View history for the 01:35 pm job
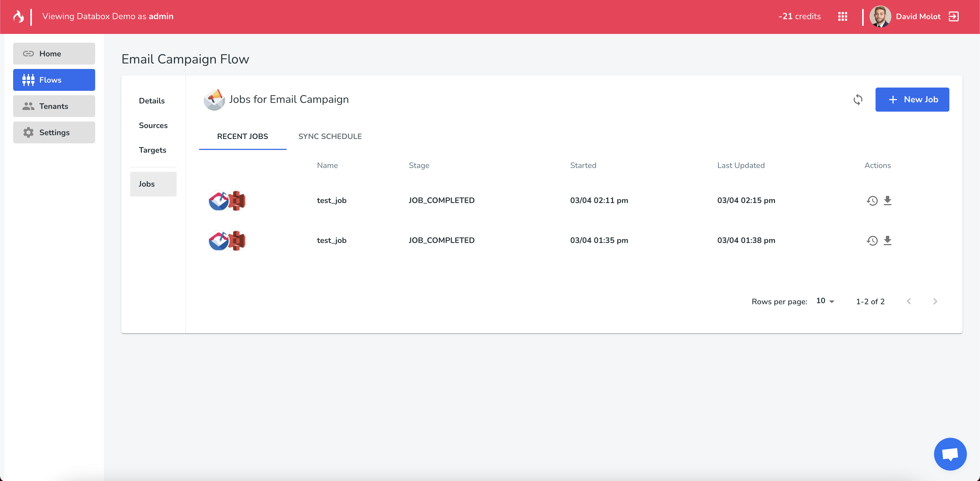The height and width of the screenshot is (481, 980). pos(872,240)
